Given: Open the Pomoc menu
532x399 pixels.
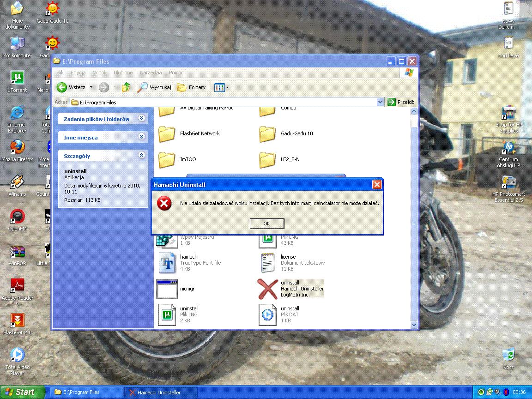Looking at the screenshot, I should (176, 72).
